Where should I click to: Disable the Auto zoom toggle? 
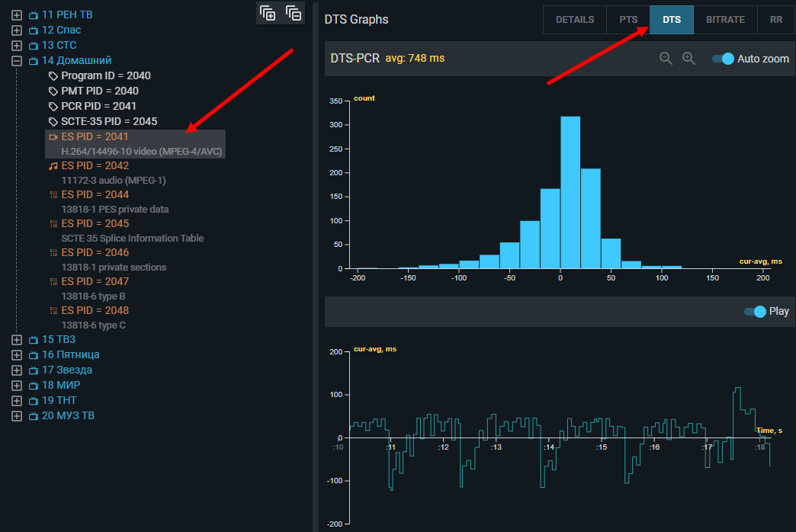[x=723, y=59]
